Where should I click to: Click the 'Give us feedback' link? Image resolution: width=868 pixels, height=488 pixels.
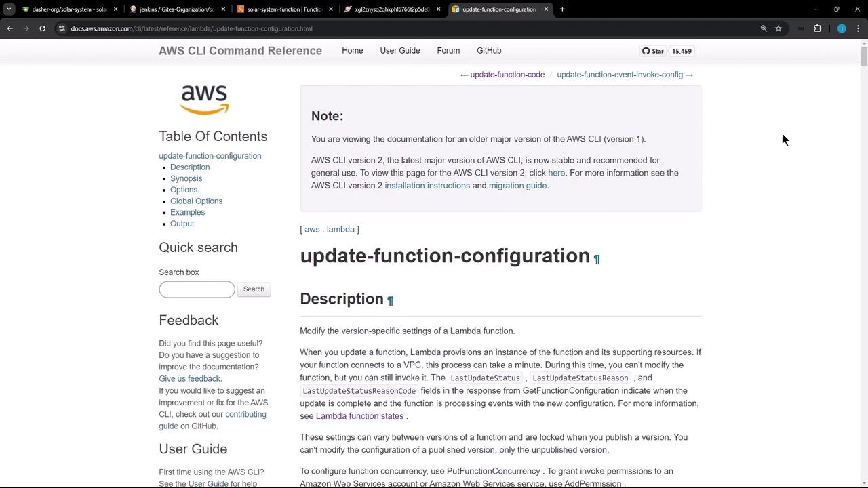[x=190, y=379]
